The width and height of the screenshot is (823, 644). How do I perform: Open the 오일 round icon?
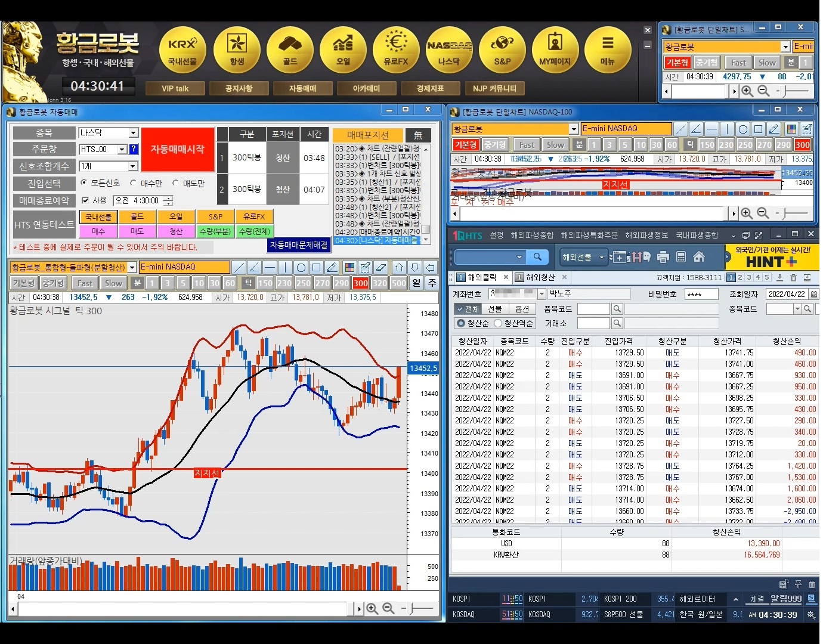343,49
